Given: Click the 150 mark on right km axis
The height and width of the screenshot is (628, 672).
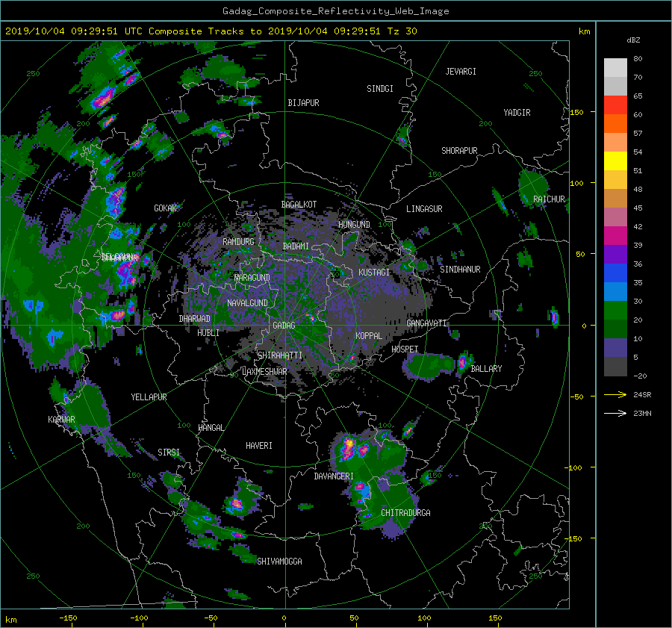Looking at the screenshot, I should tap(577, 112).
